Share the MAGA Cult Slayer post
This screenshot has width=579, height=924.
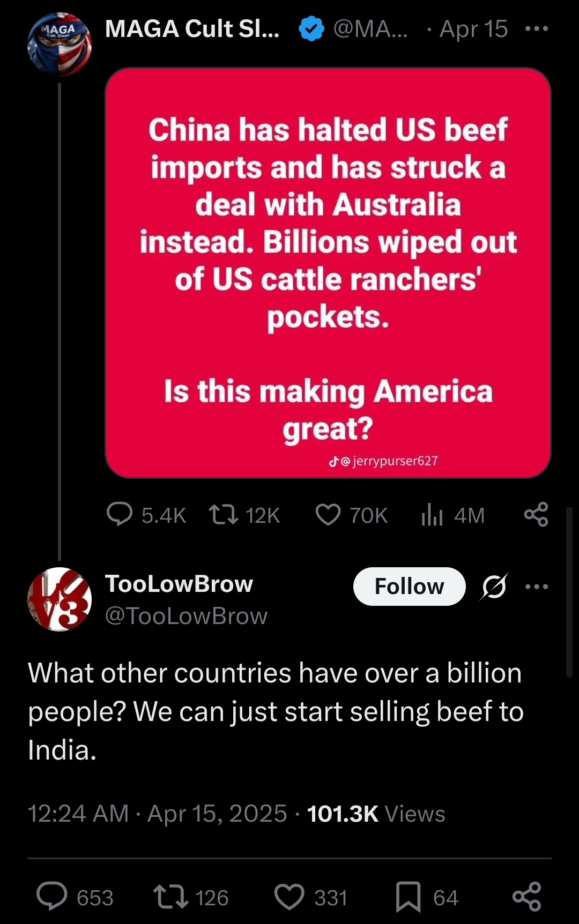536,515
